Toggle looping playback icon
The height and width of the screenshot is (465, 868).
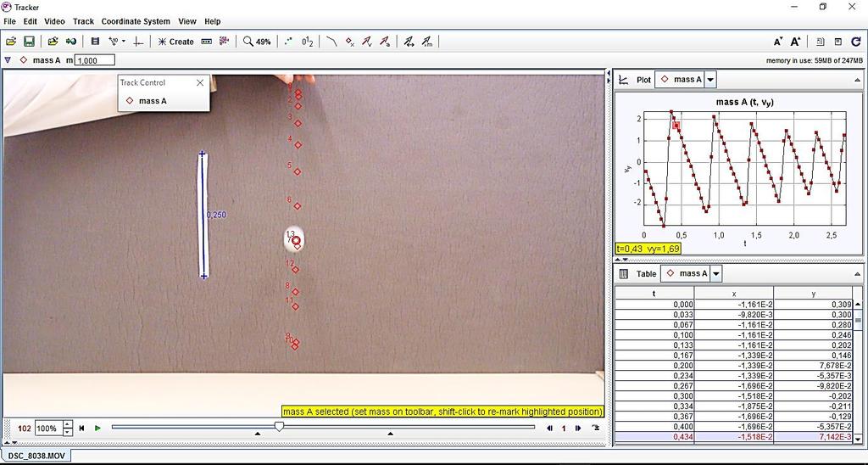(596, 428)
